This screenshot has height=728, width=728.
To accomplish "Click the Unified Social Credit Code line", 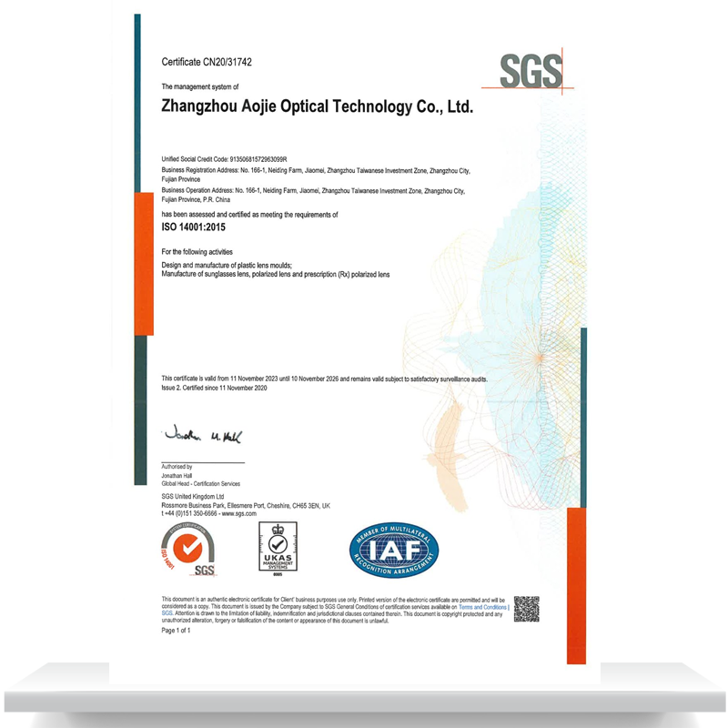I will (x=224, y=159).
